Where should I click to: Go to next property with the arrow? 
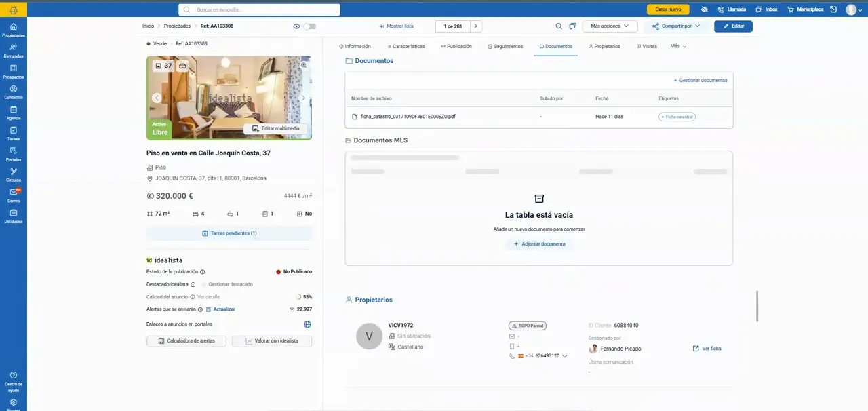(476, 26)
